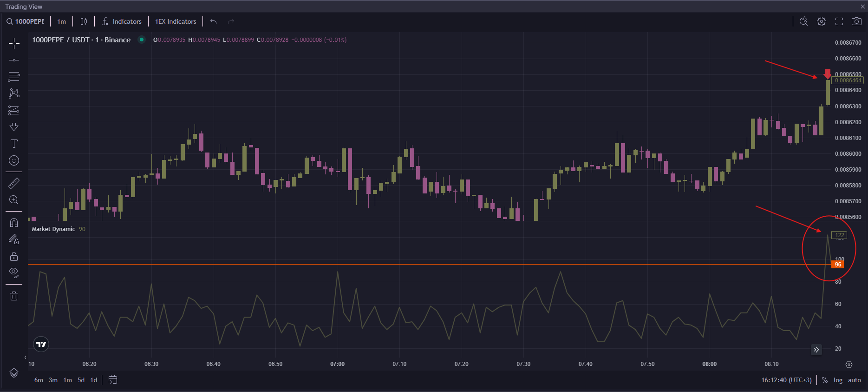Toggle lock all drawing tools
This screenshot has height=392, width=868.
coord(14,256)
